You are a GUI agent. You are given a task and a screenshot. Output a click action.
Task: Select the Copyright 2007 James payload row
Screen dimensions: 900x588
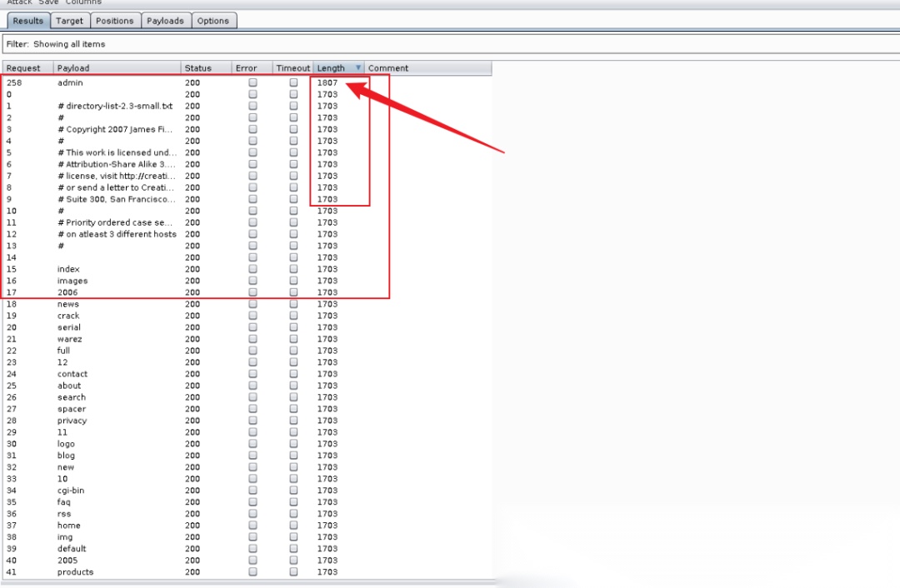pos(247,129)
